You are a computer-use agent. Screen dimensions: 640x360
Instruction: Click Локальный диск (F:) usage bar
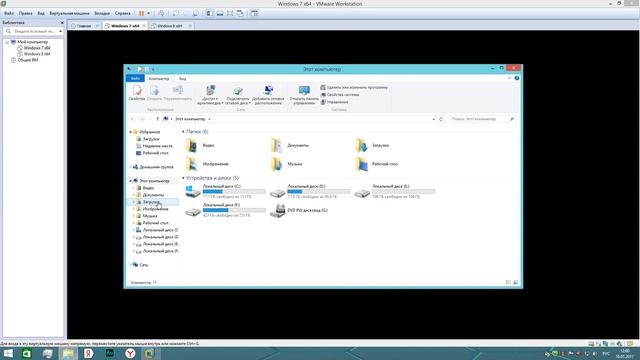[234, 210]
